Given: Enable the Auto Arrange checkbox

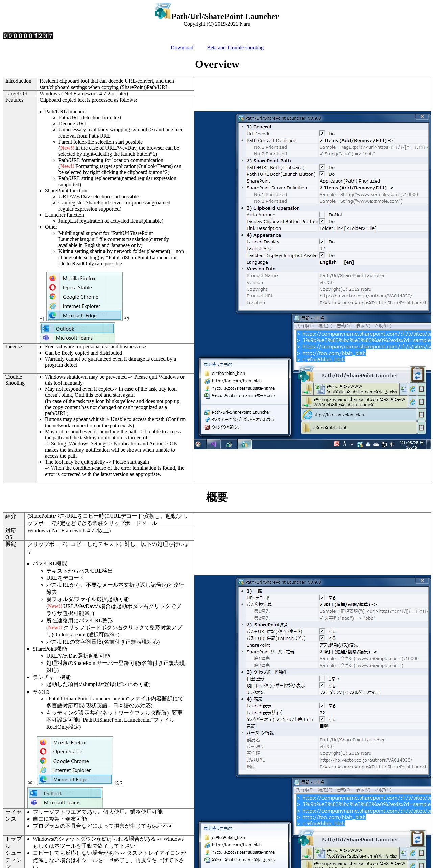Looking at the screenshot, I should [x=322, y=214].
